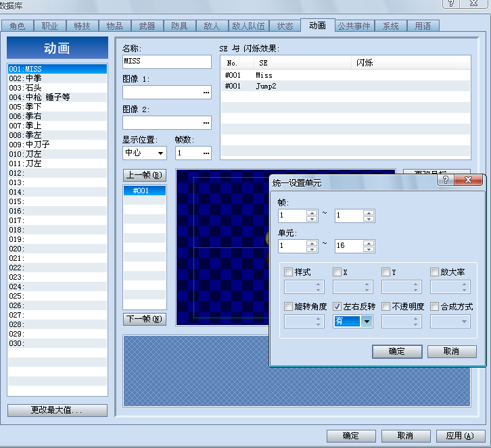Click the 更改最大值... button
This screenshot has width=491, height=448.
tap(57, 410)
